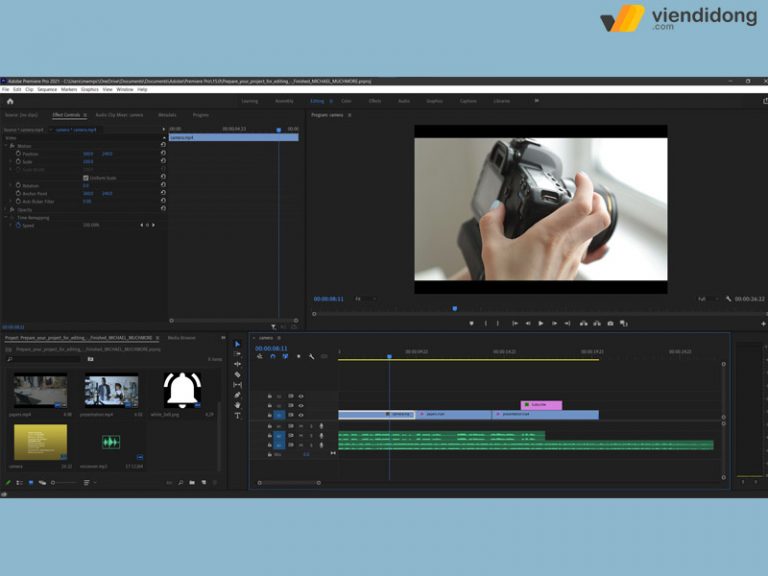Viewport: 768px width, 576px height.
Task: Open the zoom level Fit dropdown
Action: coord(366,299)
